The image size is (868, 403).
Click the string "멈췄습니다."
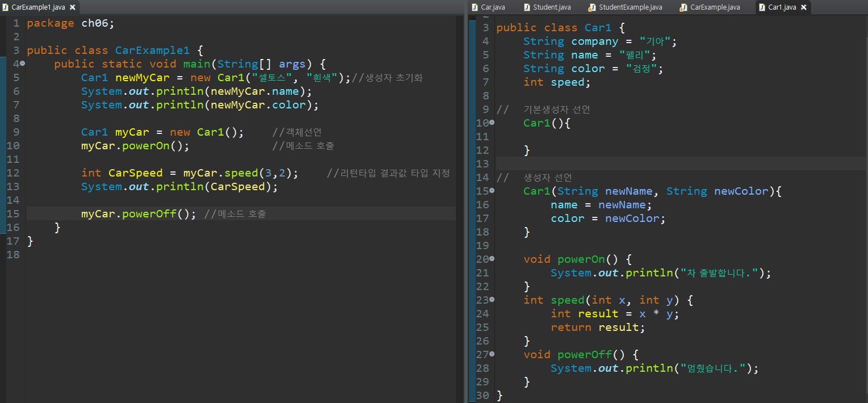[713, 368]
